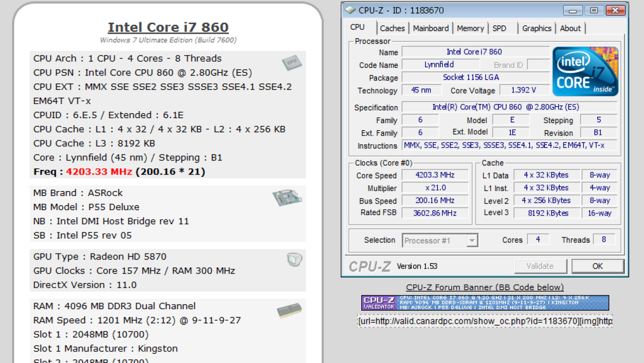Click the MB Model : P55 Deluxe line
The image size is (644, 363).
(x=87, y=207)
